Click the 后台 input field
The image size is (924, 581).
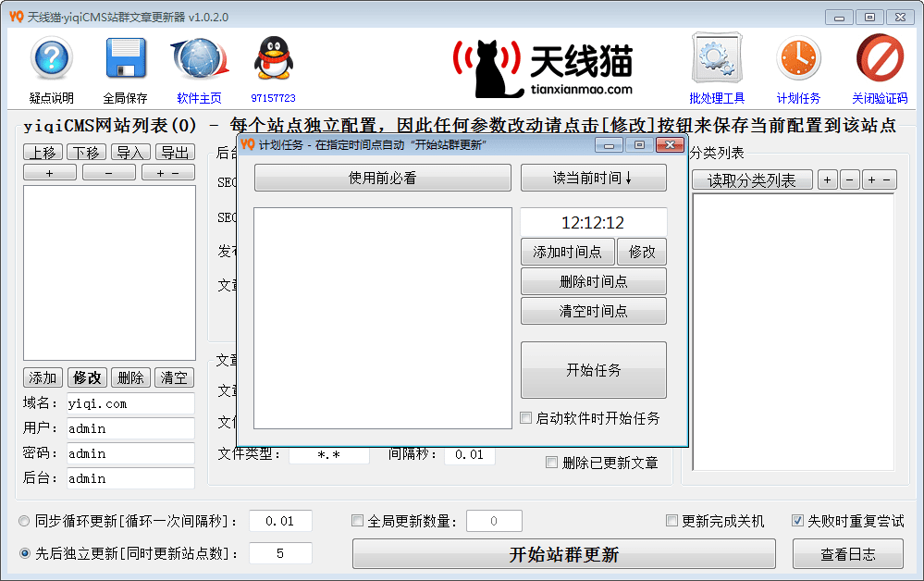[x=130, y=478]
